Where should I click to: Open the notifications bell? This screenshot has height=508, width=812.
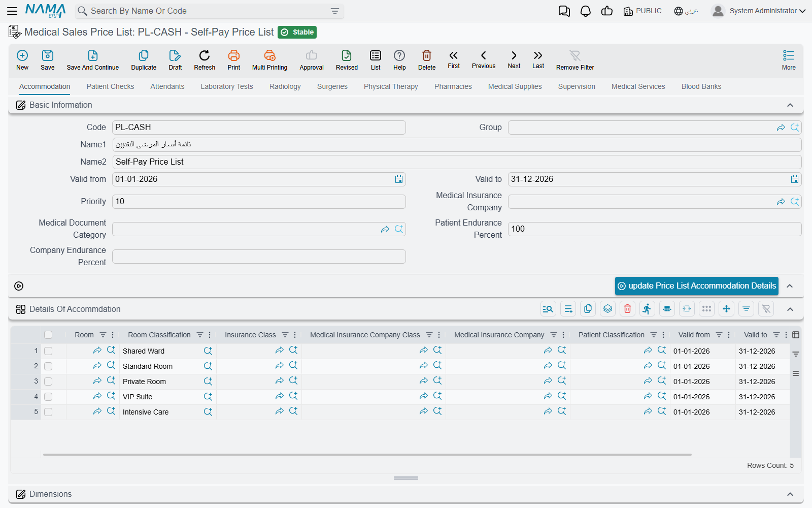(x=586, y=11)
